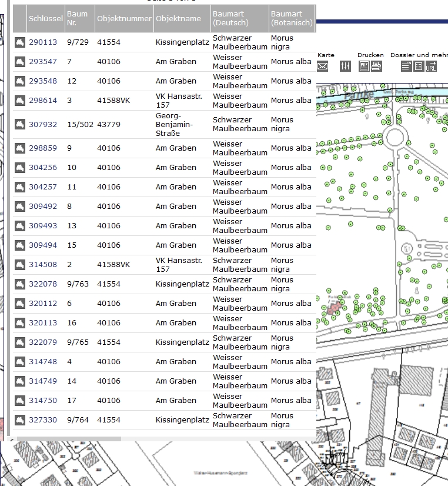Open the key link 298614

point(43,101)
